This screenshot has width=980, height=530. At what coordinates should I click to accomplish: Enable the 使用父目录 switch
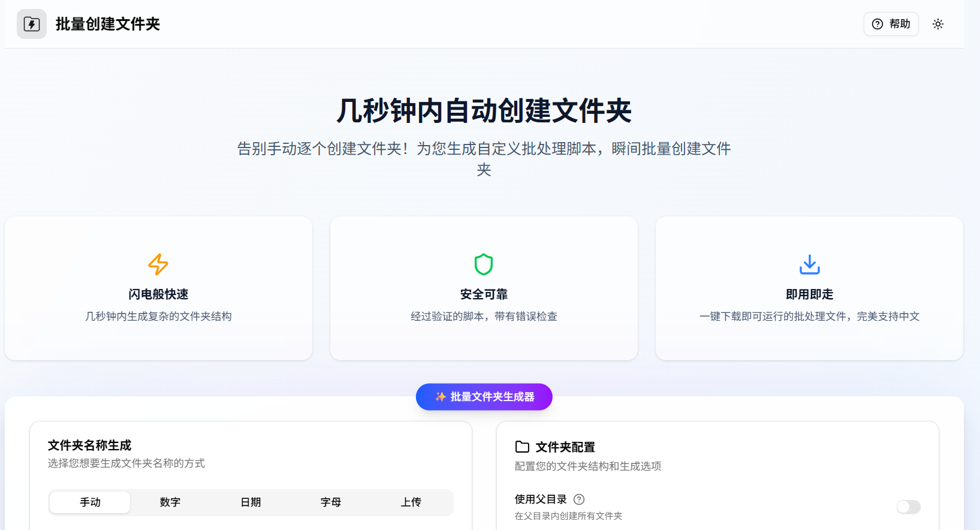click(908, 507)
